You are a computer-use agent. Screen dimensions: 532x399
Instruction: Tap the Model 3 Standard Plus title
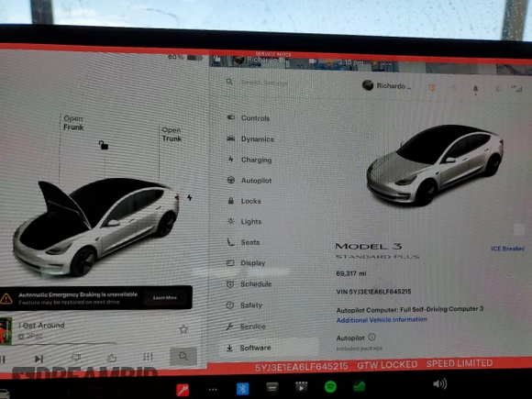(377, 250)
